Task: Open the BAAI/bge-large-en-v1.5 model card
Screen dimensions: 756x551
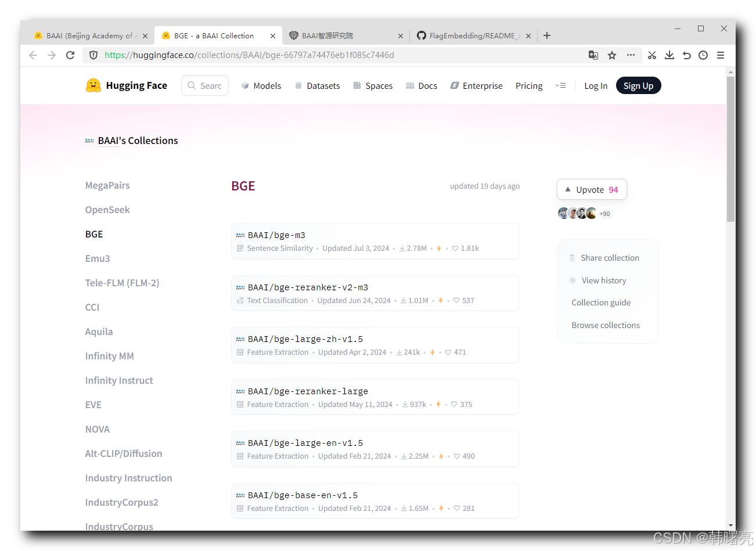Action: [x=375, y=449]
